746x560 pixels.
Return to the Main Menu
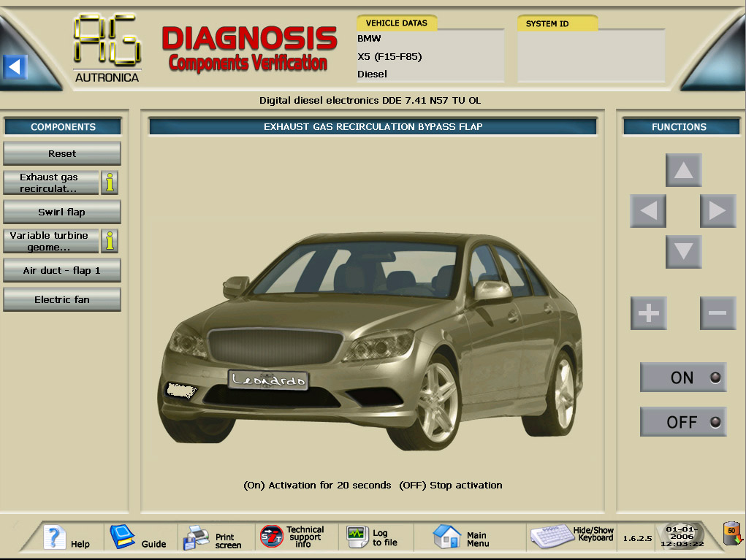[462, 538]
